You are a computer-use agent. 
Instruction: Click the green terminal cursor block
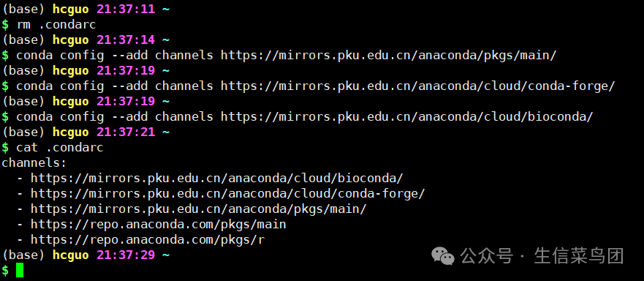coord(20,270)
